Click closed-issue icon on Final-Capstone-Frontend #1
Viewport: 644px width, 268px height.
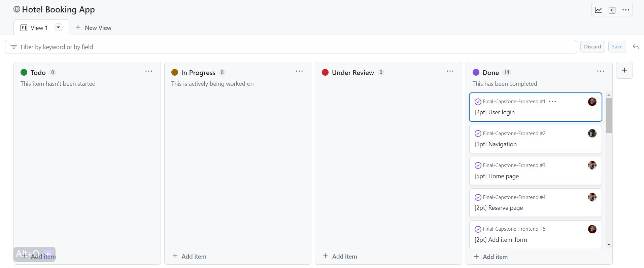pos(478,102)
